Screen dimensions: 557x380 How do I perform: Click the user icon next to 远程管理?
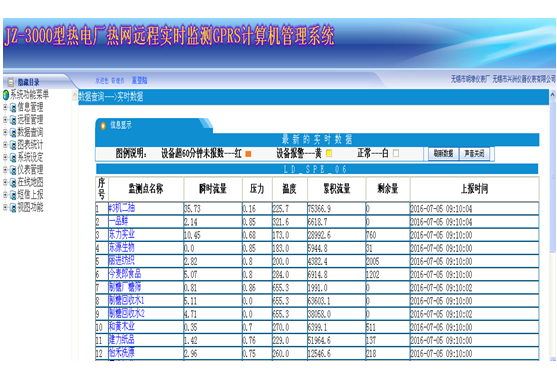click(x=13, y=120)
